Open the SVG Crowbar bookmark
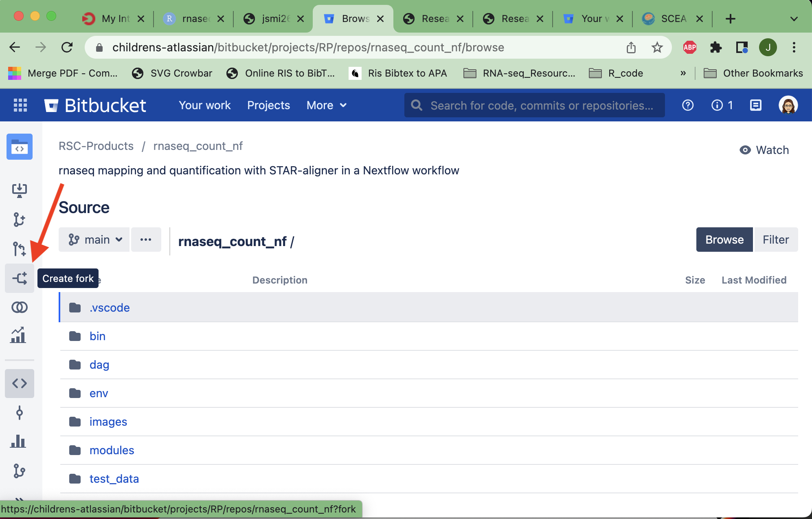812x519 pixels. (172, 73)
